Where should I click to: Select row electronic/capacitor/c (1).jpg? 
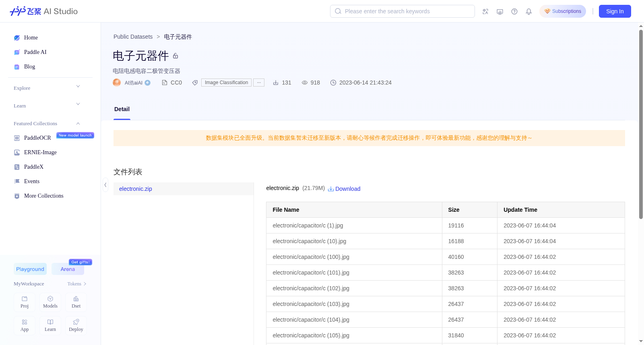tap(446, 225)
